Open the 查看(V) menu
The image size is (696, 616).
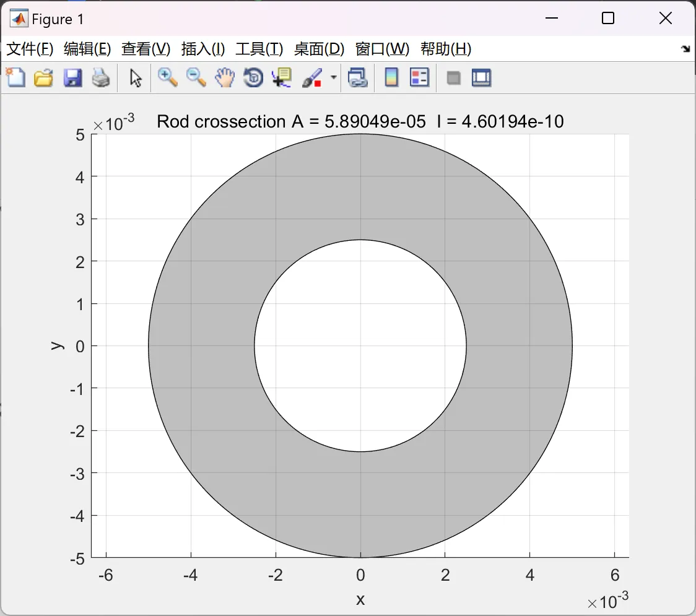[x=146, y=49]
